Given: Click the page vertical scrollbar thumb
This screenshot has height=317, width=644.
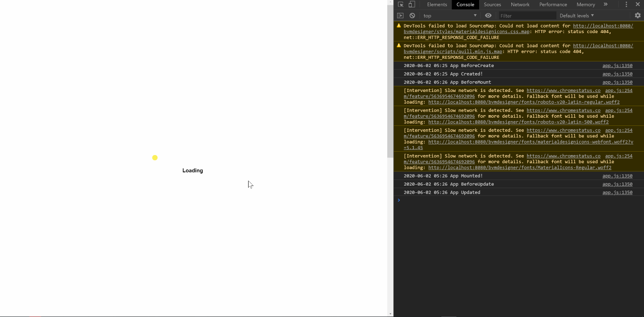Looking at the screenshot, I should point(390,82).
